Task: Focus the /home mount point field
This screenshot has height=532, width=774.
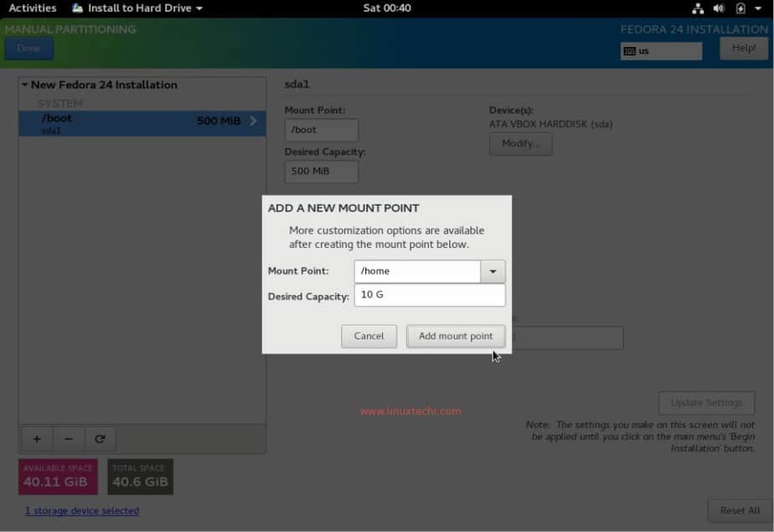Action: click(417, 271)
